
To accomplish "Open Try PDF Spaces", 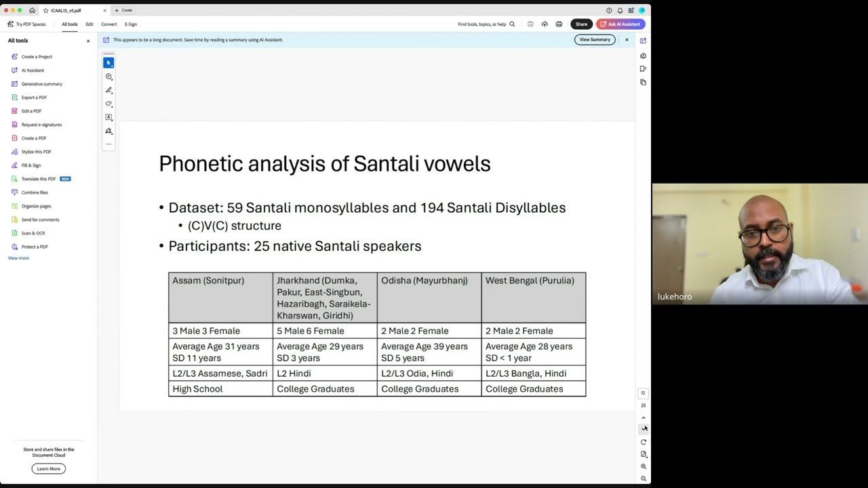I will 26,24.
